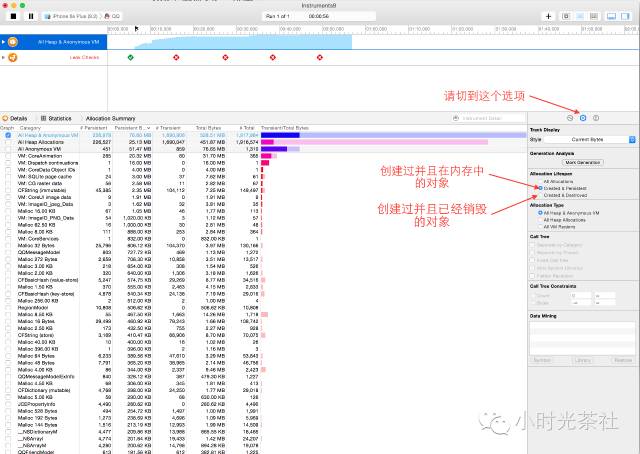Toggle the Separate by Category checkbox

[x=532, y=245]
